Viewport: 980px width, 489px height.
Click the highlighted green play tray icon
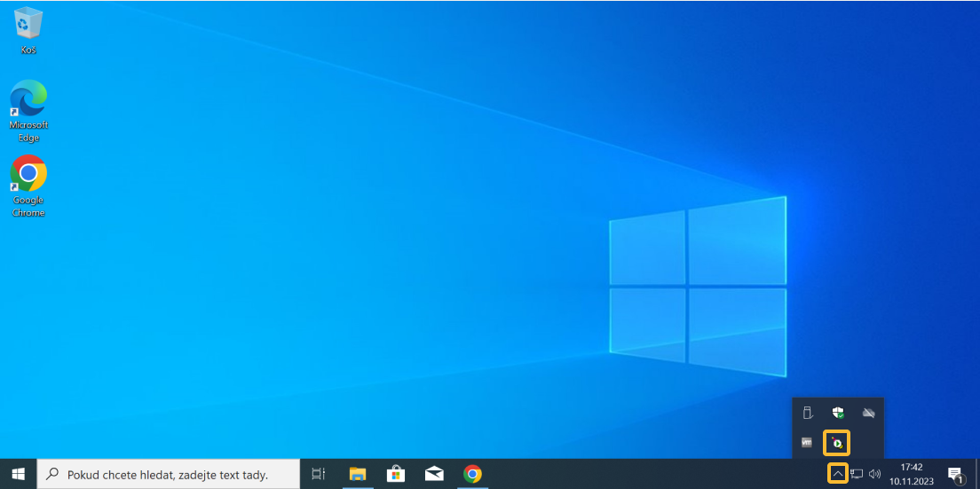point(837,441)
